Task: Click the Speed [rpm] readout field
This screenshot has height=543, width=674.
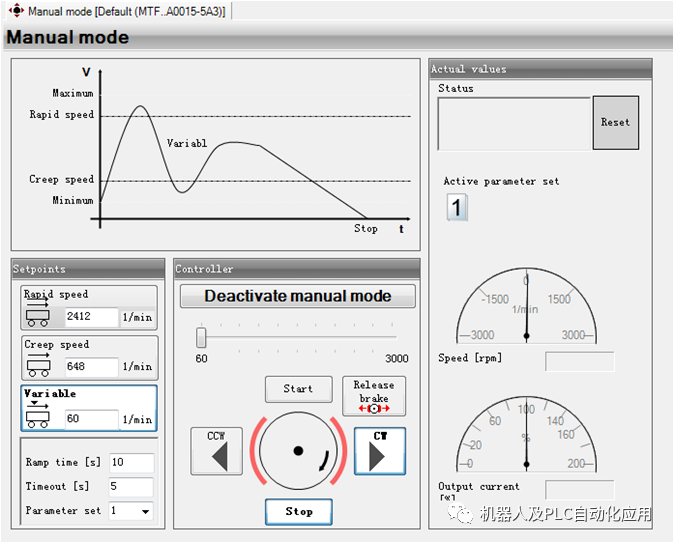Action: tap(579, 361)
